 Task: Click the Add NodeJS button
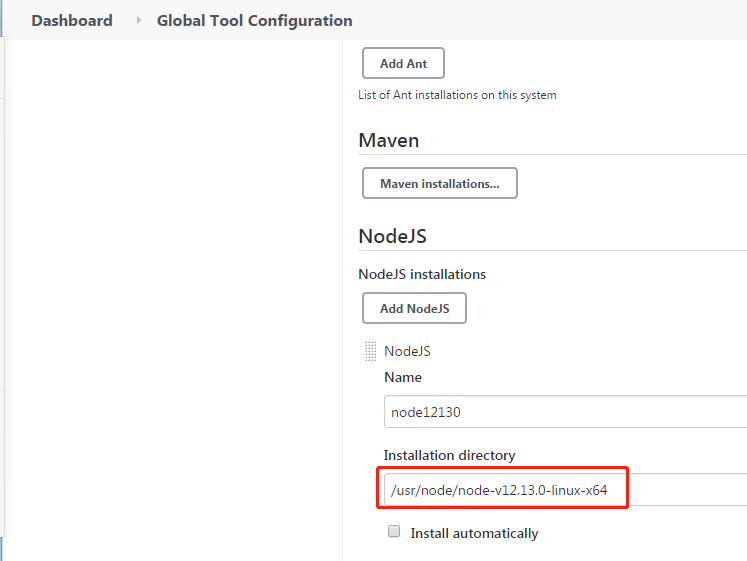[414, 308]
